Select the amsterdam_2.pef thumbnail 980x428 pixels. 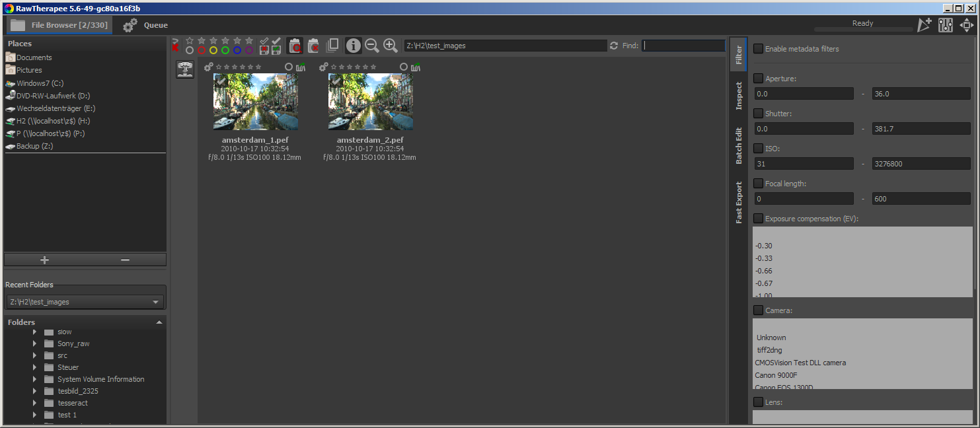pos(371,101)
